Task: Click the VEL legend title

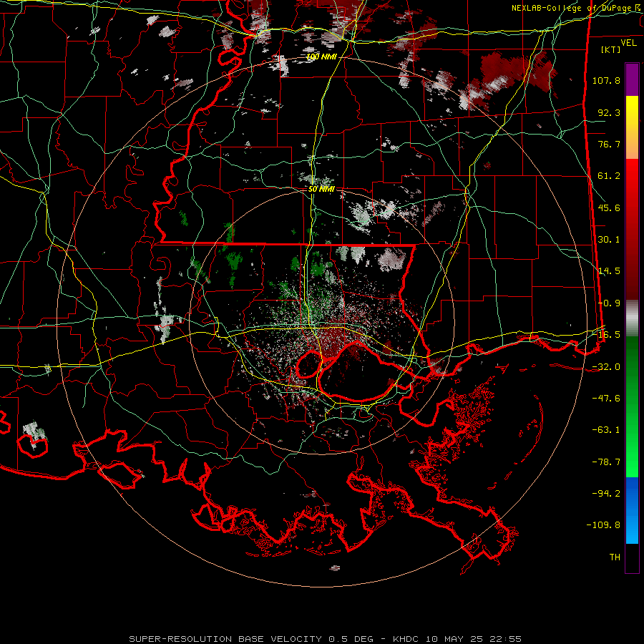Action: [x=628, y=43]
